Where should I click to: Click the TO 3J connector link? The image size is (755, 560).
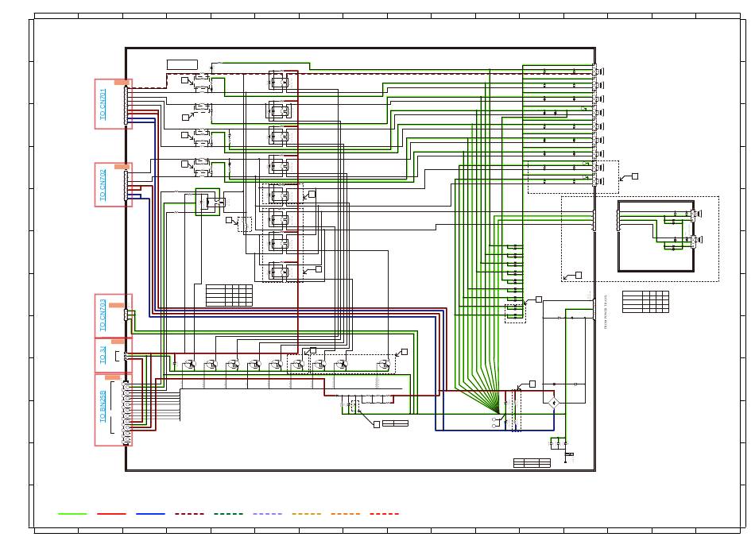tap(103, 355)
